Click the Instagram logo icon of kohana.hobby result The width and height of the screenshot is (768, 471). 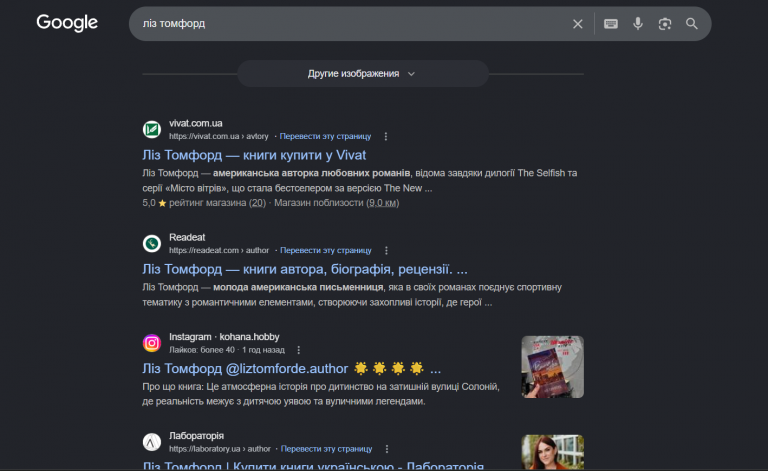coord(152,343)
